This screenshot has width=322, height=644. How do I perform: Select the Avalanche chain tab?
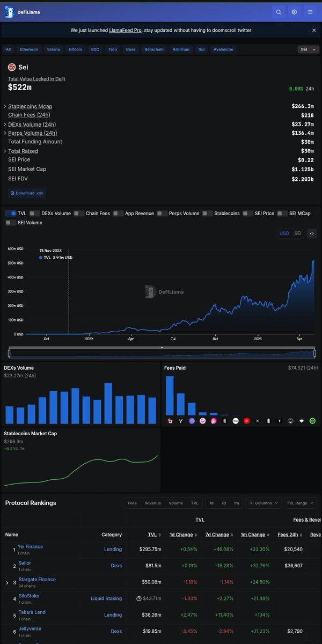[x=223, y=49]
